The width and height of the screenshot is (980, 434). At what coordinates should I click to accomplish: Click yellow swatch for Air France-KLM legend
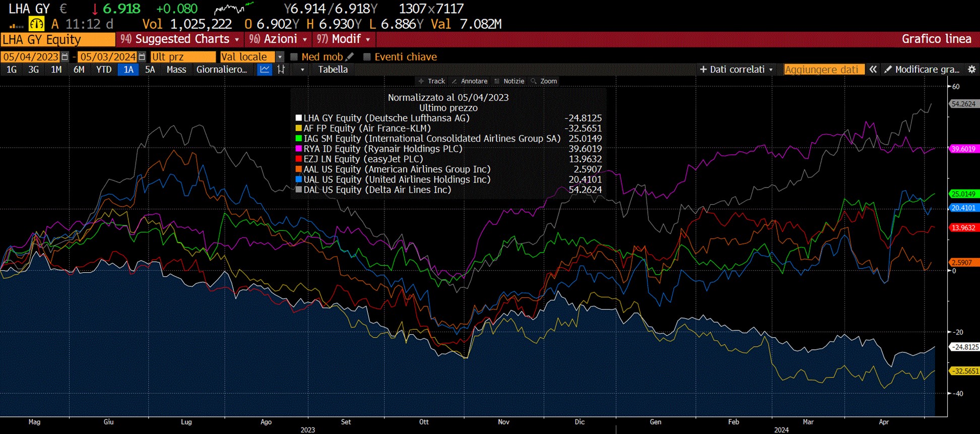[298, 129]
